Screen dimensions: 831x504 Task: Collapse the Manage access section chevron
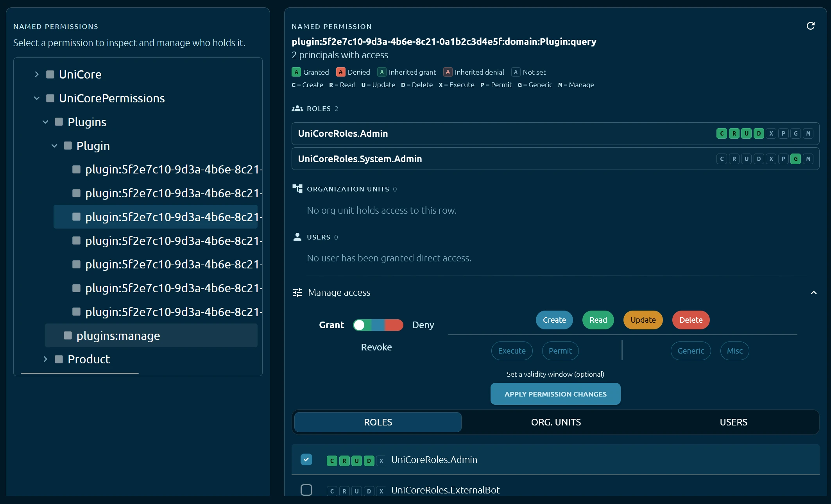pyautogui.click(x=814, y=293)
